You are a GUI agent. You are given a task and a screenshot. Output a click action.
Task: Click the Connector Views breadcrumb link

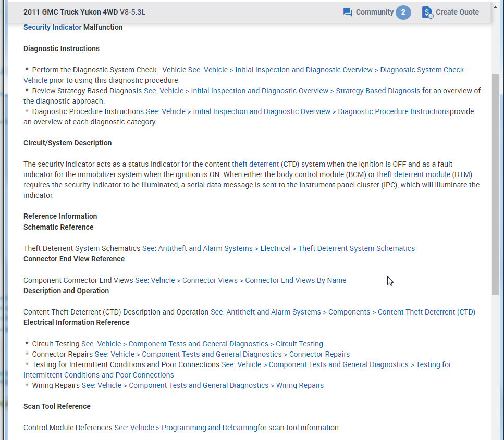tap(210, 280)
